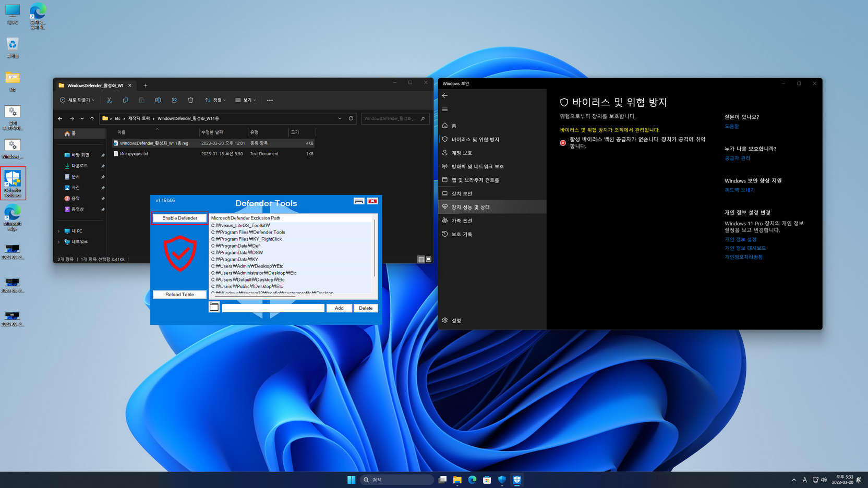Open Edge browser from the taskbar

click(x=472, y=480)
